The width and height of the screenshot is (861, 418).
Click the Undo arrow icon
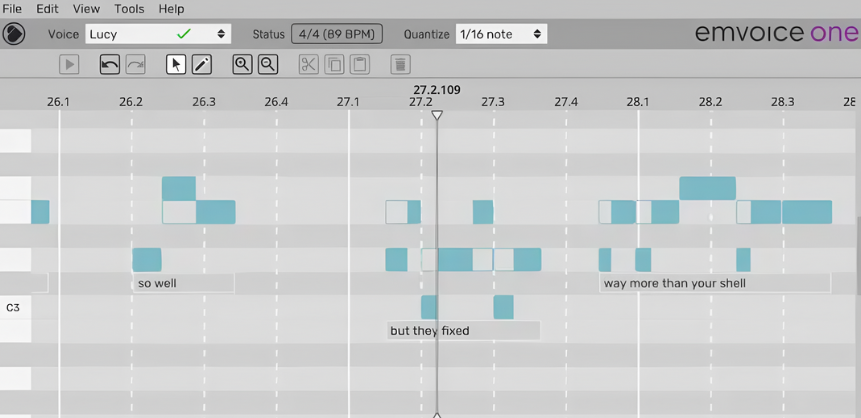[x=110, y=65]
